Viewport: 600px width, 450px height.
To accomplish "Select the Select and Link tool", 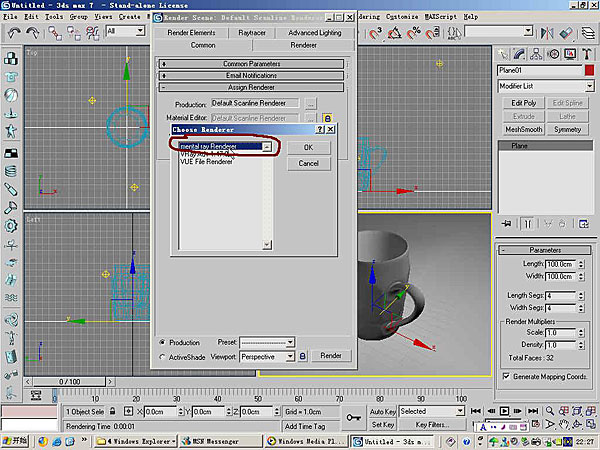I will coord(55,33).
